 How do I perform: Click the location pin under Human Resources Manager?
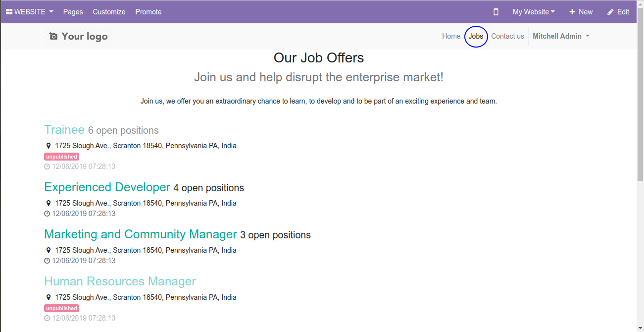point(49,298)
